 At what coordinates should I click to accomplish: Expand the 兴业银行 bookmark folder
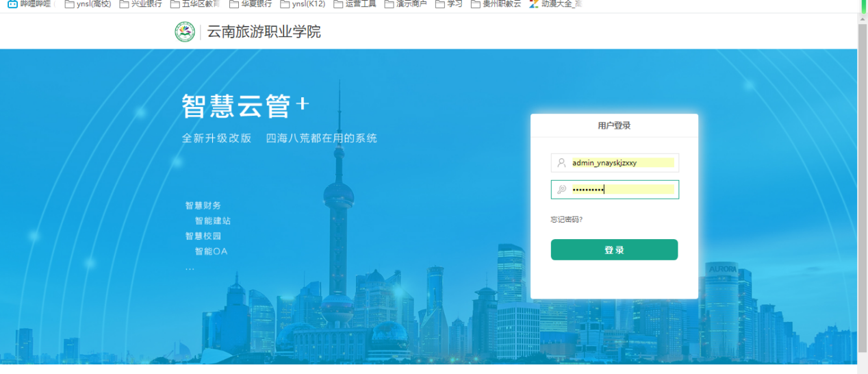pyautogui.click(x=140, y=4)
